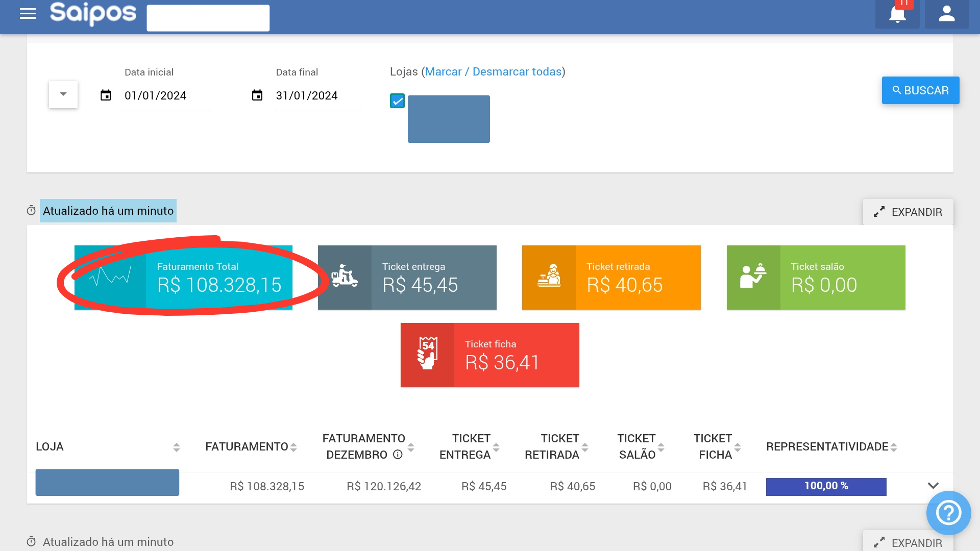Open the hamburger navigation menu
980x551 pixels.
point(28,14)
